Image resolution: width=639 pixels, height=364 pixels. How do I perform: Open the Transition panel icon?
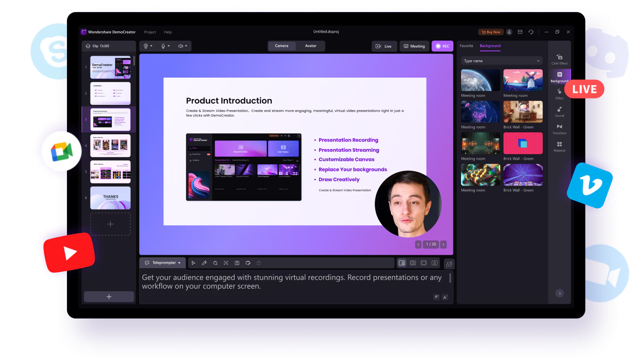559,129
